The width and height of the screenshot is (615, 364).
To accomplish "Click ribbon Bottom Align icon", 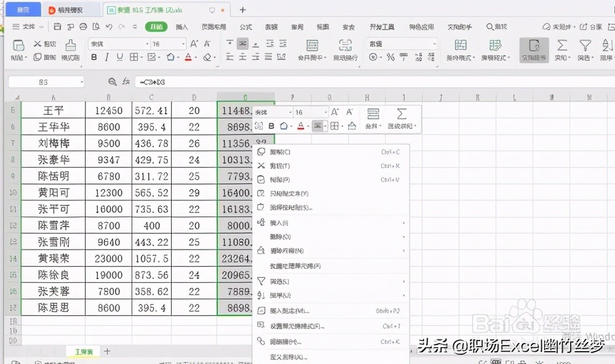I will coord(256,44).
